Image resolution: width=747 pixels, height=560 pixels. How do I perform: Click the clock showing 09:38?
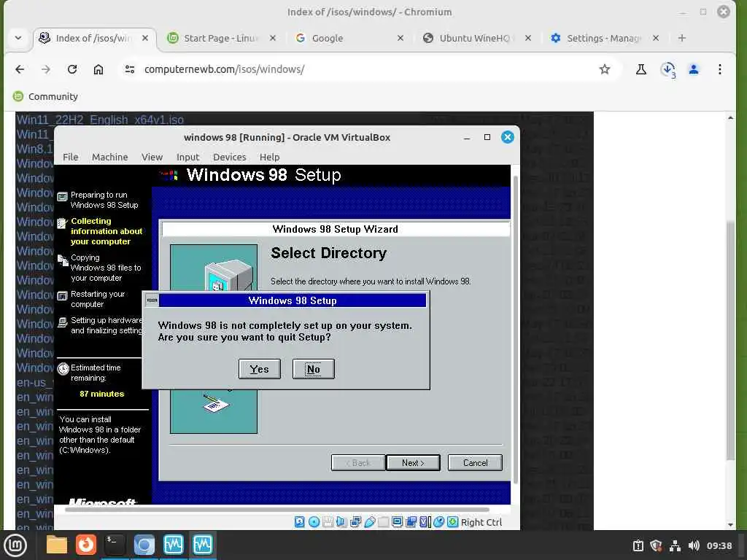point(719,545)
